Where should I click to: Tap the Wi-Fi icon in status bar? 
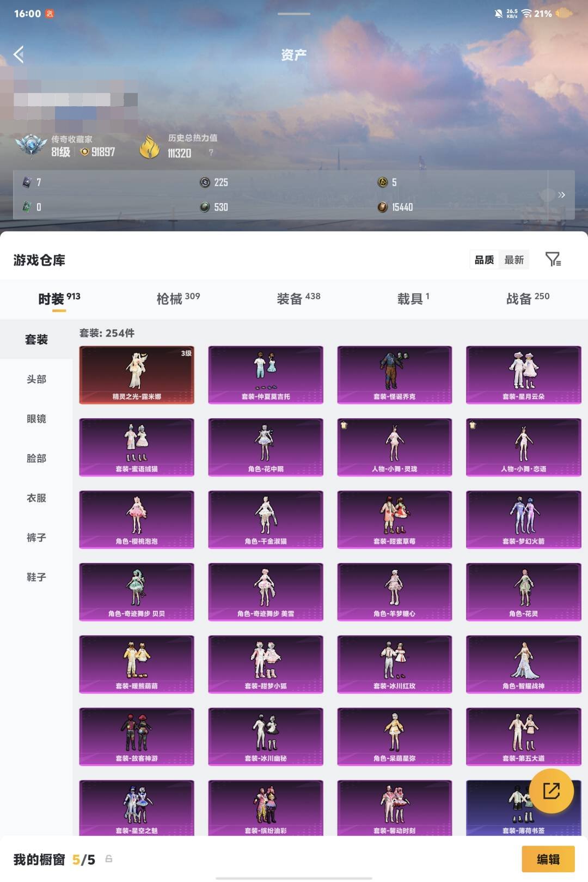pyautogui.click(x=526, y=14)
